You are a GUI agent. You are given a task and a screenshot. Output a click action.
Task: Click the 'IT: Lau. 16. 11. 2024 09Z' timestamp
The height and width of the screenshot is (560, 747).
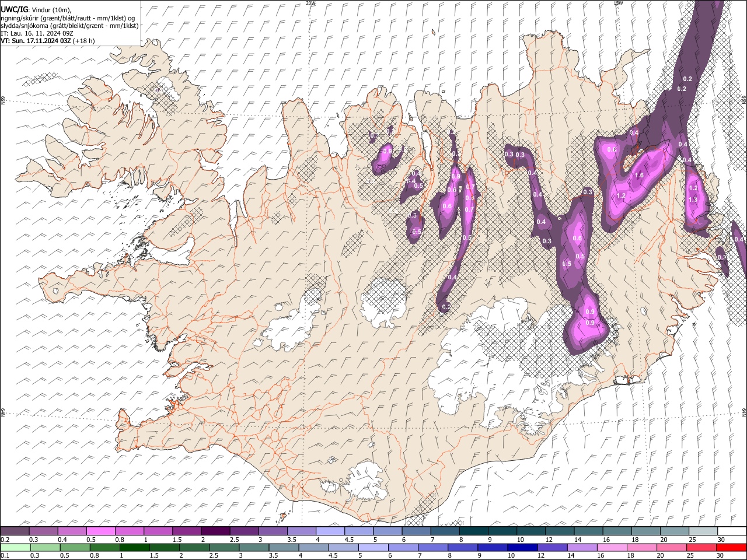pos(37,33)
